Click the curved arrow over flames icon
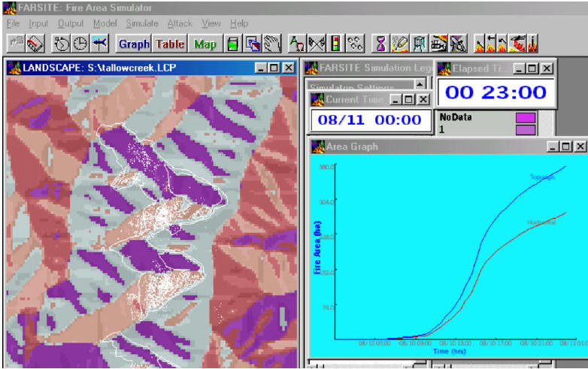 pyautogui.click(x=502, y=44)
